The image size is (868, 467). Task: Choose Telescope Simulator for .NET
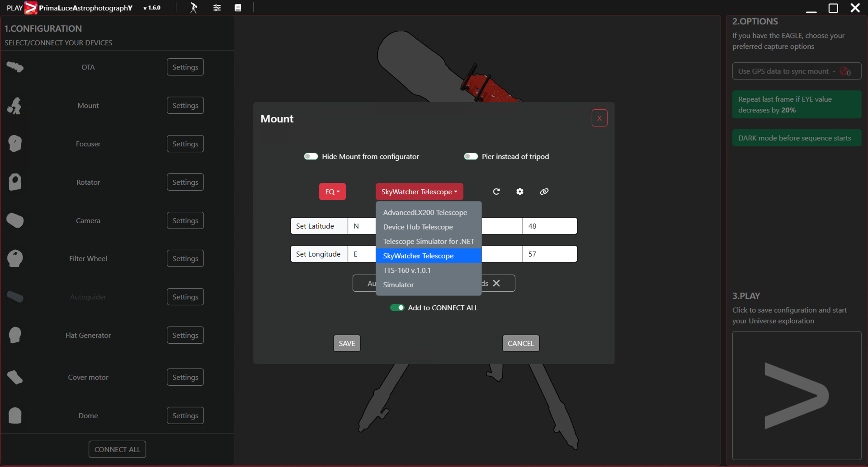429,241
